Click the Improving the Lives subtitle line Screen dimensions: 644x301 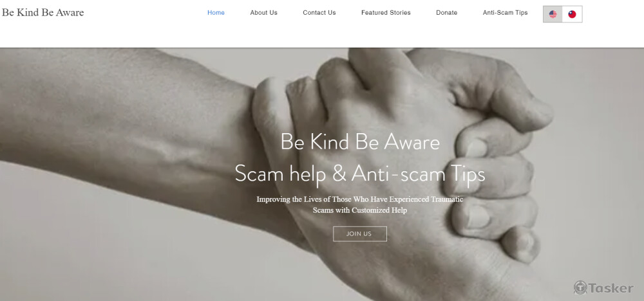(x=360, y=199)
